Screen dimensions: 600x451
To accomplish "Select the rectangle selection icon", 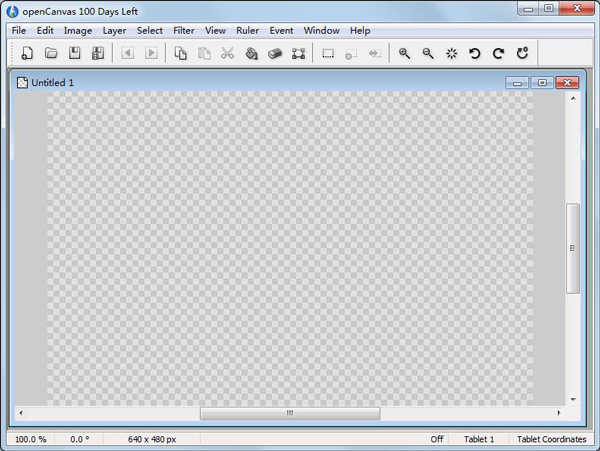I will [328, 53].
